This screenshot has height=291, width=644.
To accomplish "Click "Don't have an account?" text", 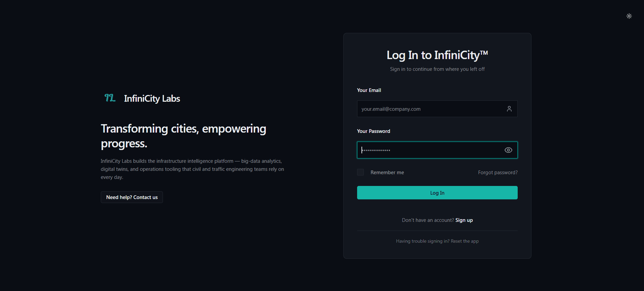I will 428,220.
